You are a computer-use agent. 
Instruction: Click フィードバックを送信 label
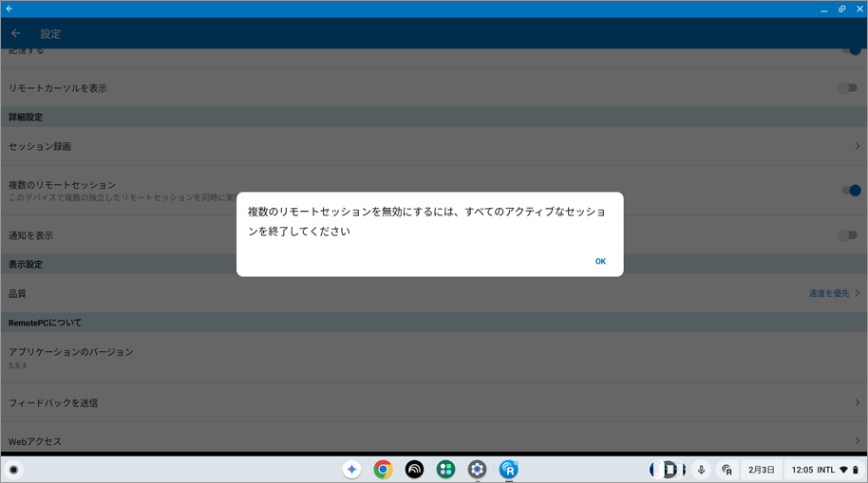(x=53, y=402)
